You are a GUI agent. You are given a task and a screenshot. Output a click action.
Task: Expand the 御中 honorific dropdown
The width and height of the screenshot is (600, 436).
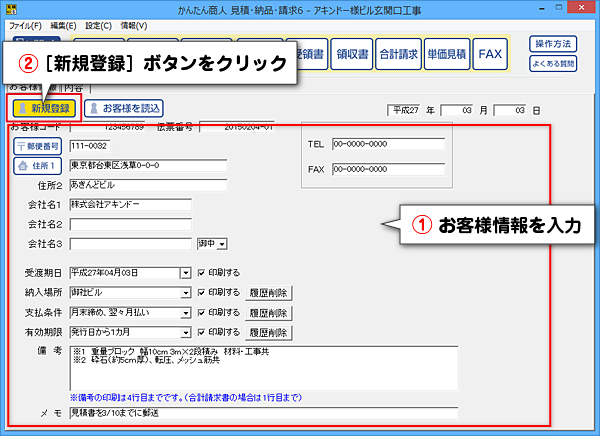(222, 243)
